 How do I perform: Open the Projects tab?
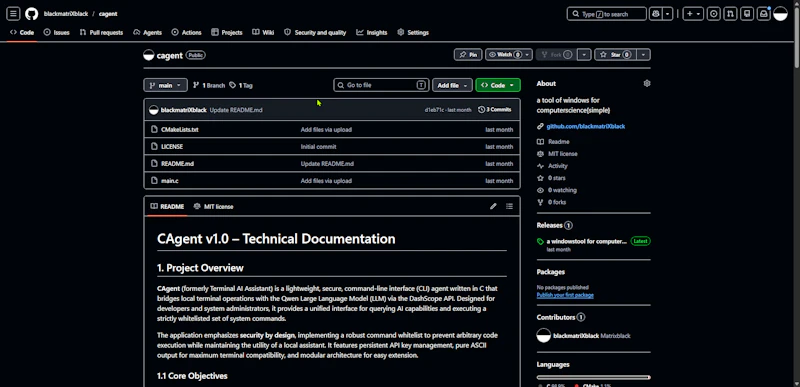point(227,32)
